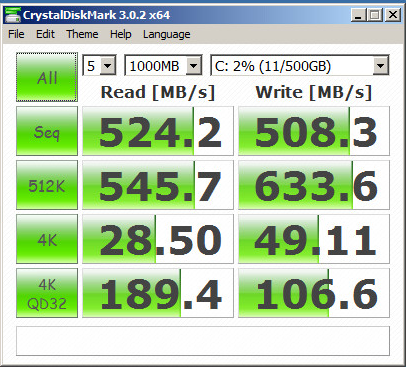Open the 1000MB test size dropdown
Viewport: 406px width, 367px height.
pyautogui.click(x=163, y=65)
